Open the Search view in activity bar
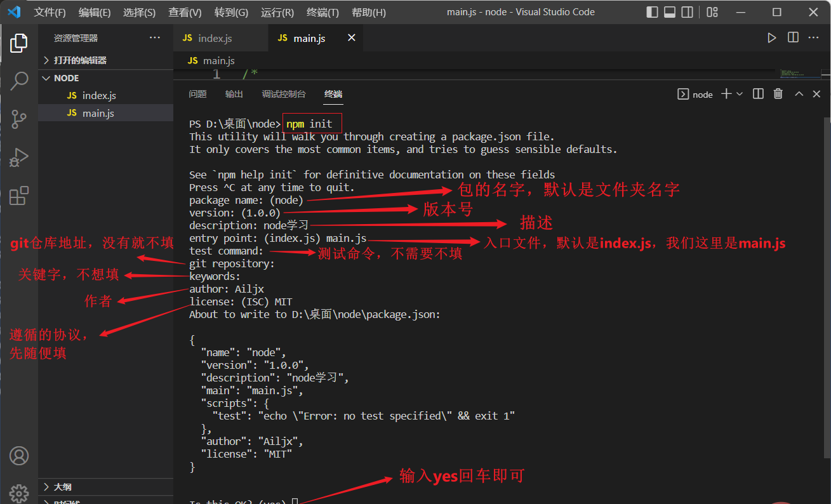This screenshot has height=504, width=831. click(x=19, y=81)
